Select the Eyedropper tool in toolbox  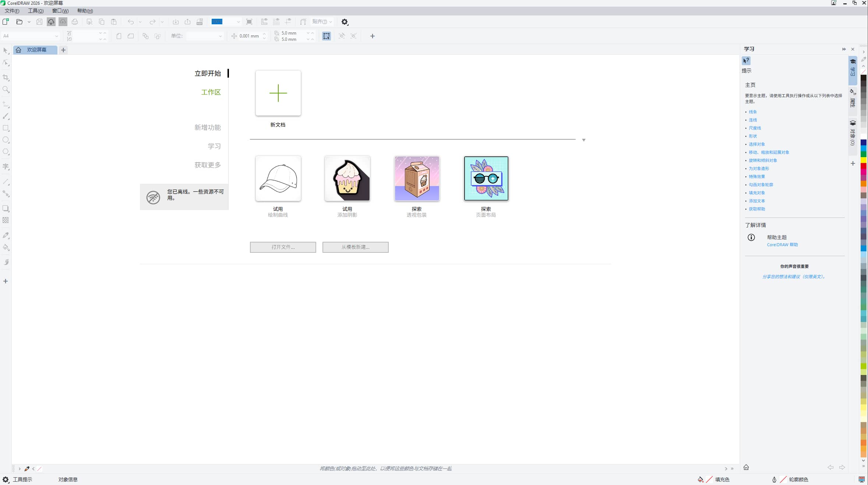point(6,235)
